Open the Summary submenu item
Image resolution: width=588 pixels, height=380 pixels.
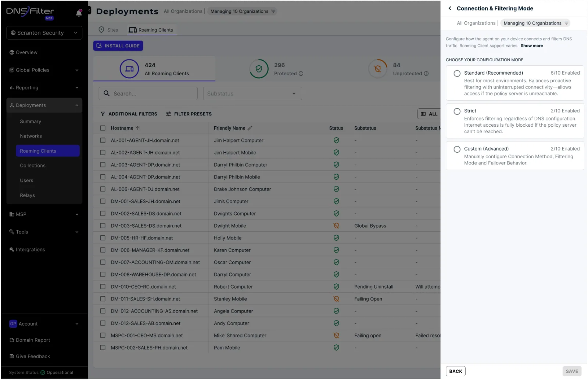31,122
